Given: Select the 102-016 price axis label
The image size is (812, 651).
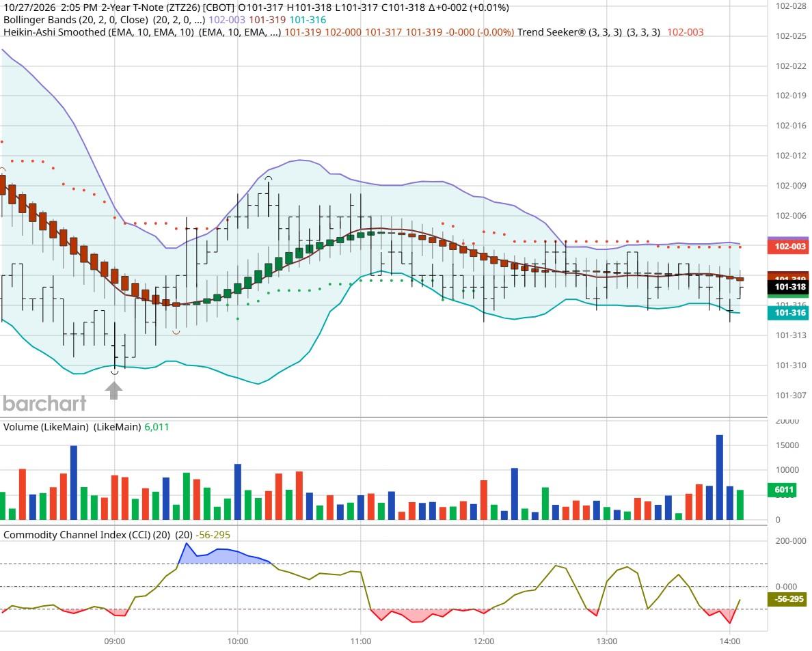Looking at the screenshot, I should 791,126.
